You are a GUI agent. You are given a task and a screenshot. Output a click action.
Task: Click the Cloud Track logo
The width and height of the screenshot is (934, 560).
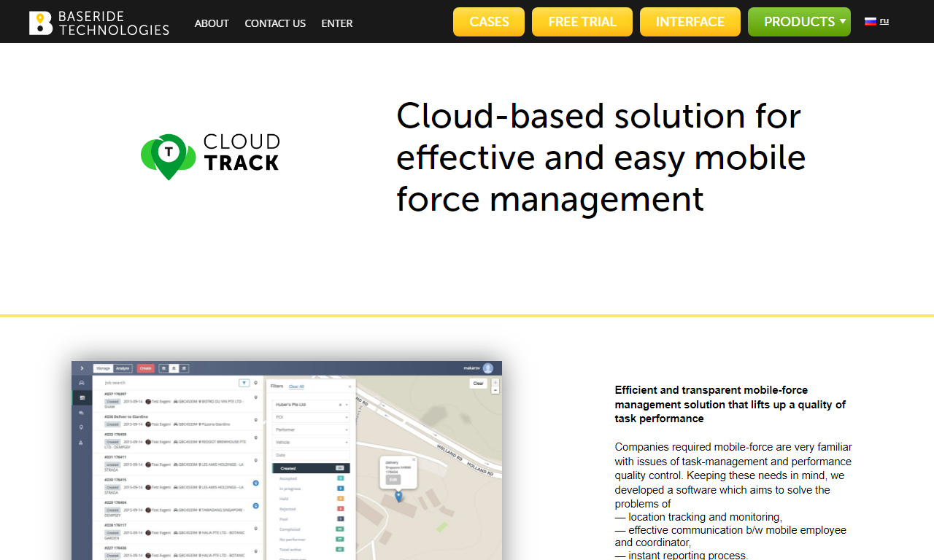tap(210, 157)
